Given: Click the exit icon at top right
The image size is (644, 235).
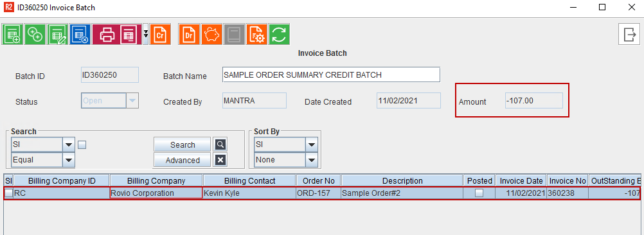Looking at the screenshot, I should (x=629, y=34).
